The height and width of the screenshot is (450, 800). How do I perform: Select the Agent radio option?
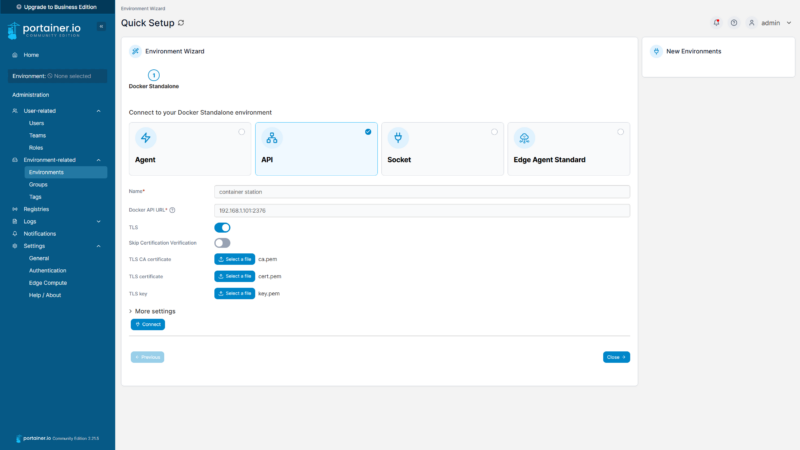coord(241,131)
